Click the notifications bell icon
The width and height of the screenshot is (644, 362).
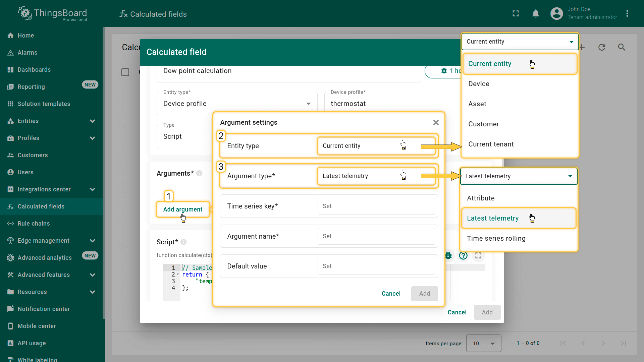click(x=536, y=14)
